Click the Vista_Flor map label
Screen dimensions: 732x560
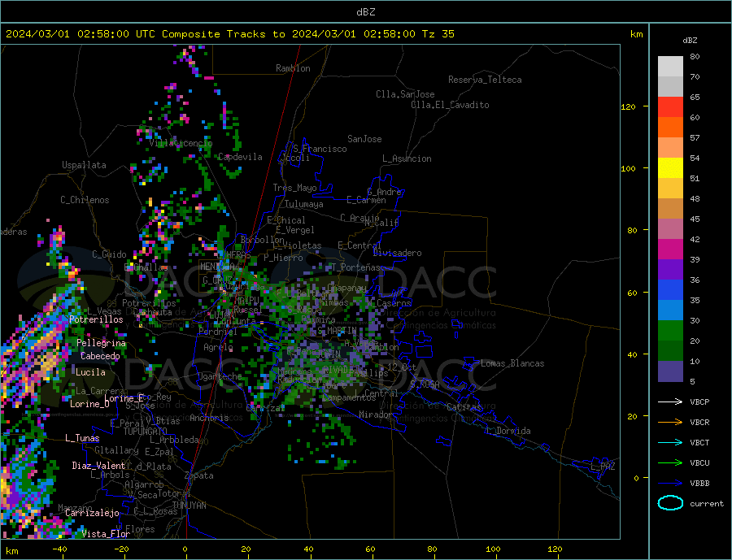106,534
